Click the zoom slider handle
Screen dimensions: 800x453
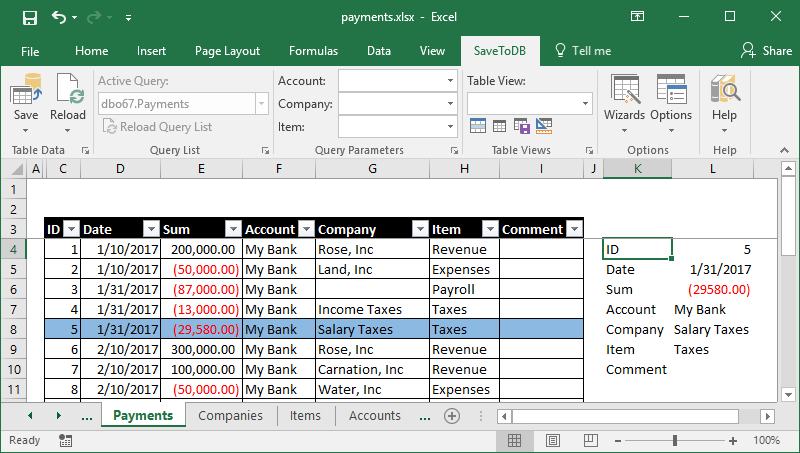pos(674,440)
